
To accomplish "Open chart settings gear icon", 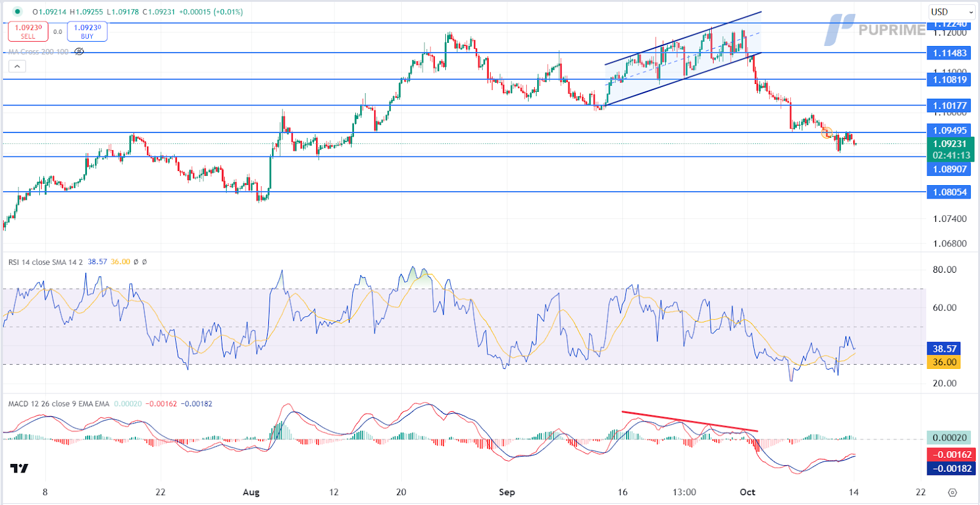I will 952,492.
